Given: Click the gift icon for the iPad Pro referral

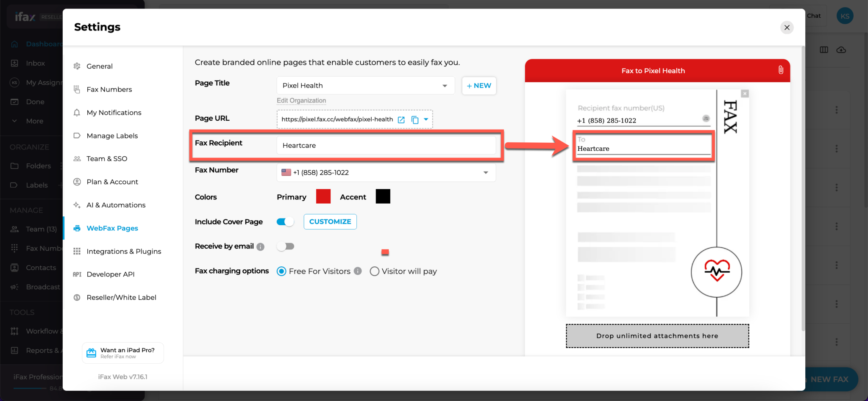Looking at the screenshot, I should click(91, 352).
